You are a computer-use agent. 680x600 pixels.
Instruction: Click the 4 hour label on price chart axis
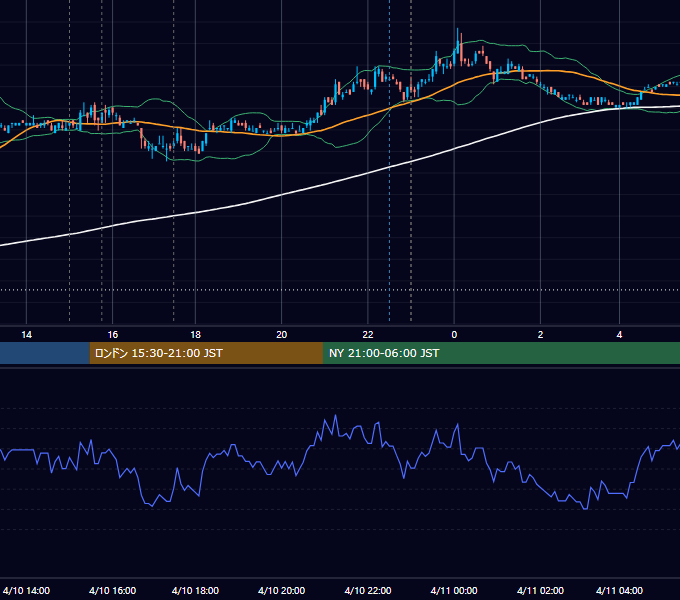[x=619, y=335]
